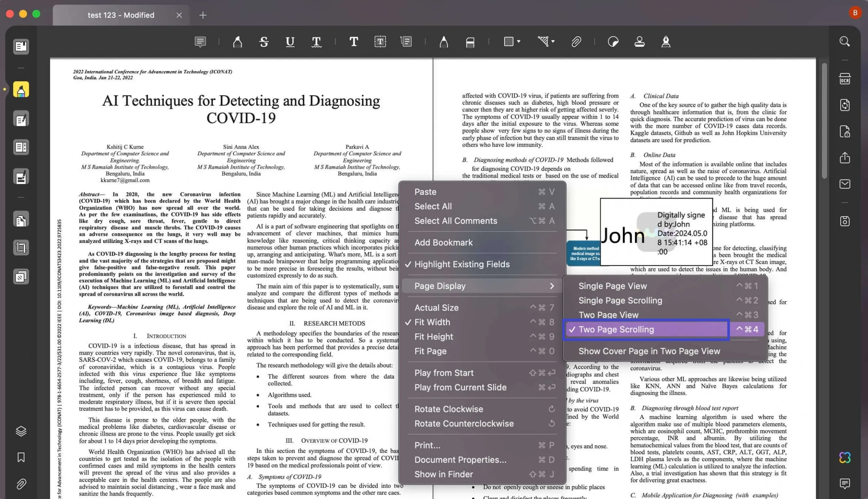Choose Show in Finder option

pyautogui.click(x=443, y=474)
